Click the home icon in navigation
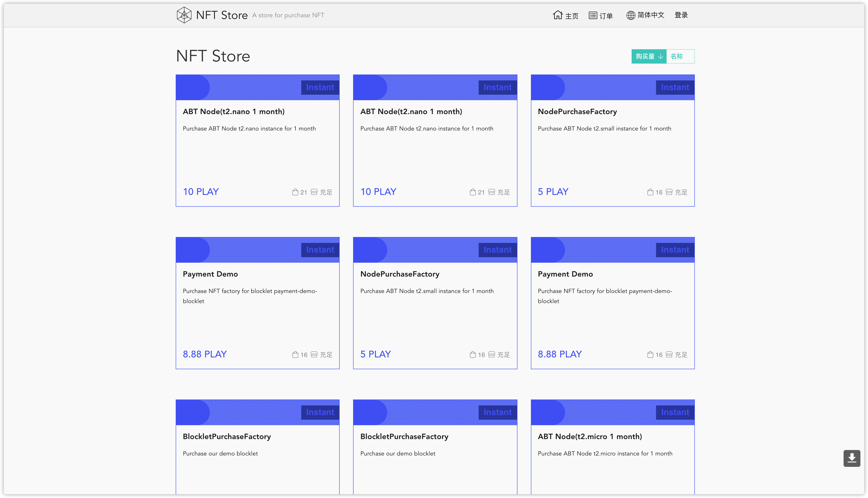The width and height of the screenshot is (868, 498). tap(557, 15)
